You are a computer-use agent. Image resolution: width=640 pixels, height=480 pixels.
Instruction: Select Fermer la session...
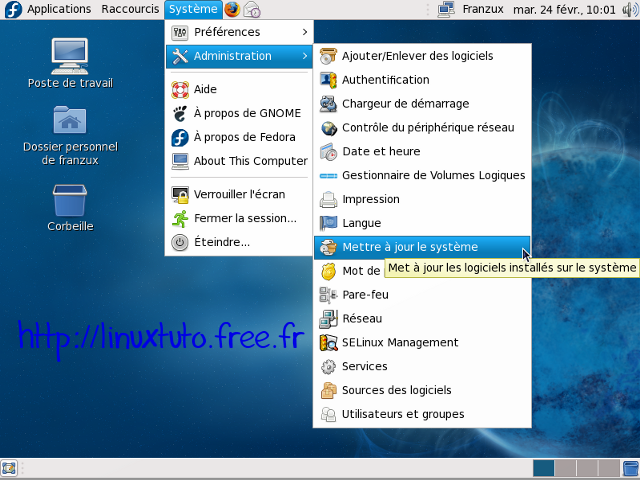pyautogui.click(x=239, y=218)
